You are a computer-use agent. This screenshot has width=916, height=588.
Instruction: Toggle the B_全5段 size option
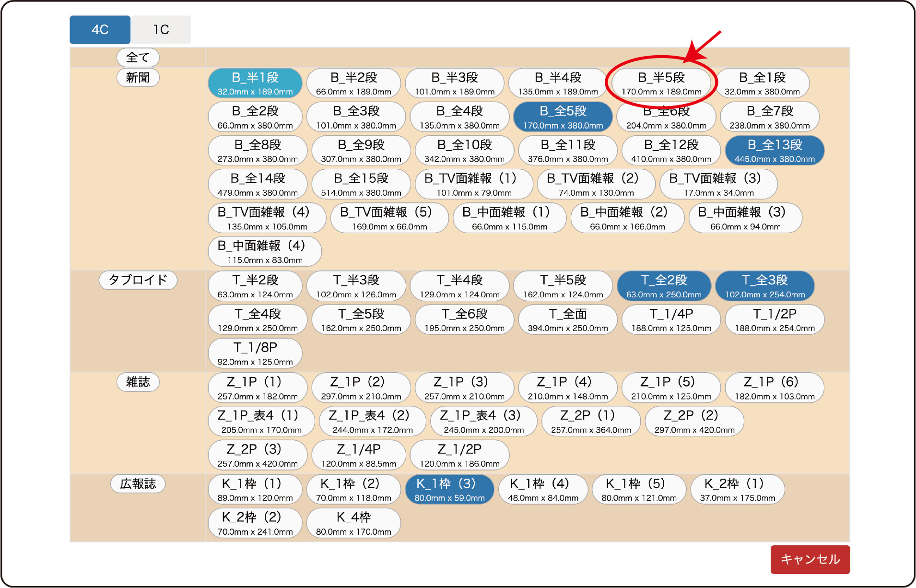(563, 117)
